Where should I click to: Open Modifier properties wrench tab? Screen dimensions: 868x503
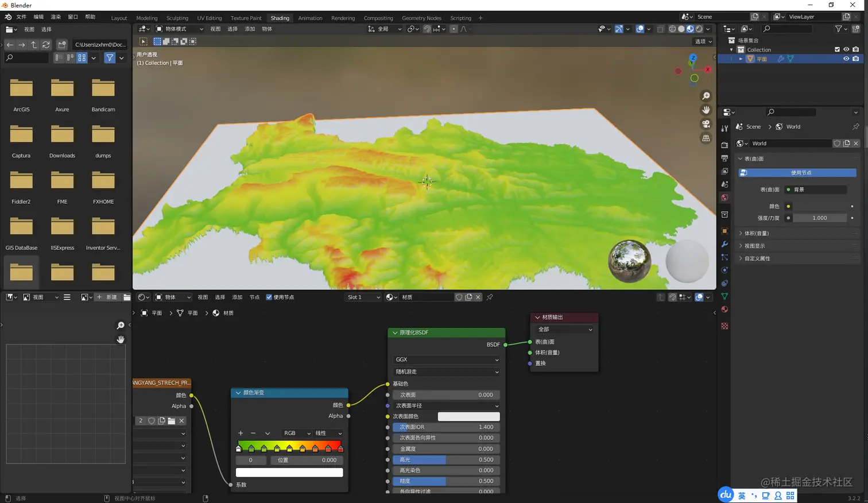pyautogui.click(x=724, y=244)
